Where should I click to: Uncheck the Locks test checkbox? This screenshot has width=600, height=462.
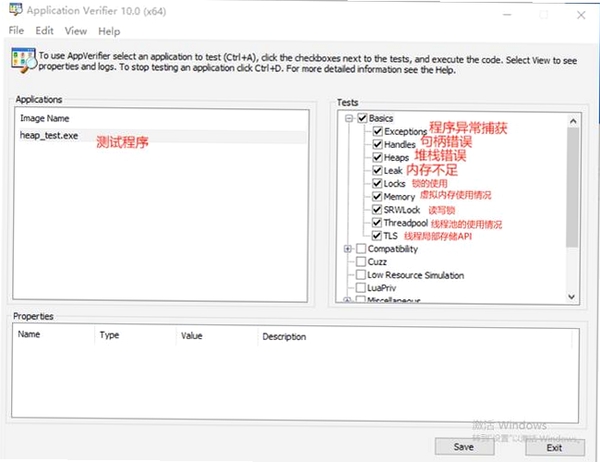point(377,183)
